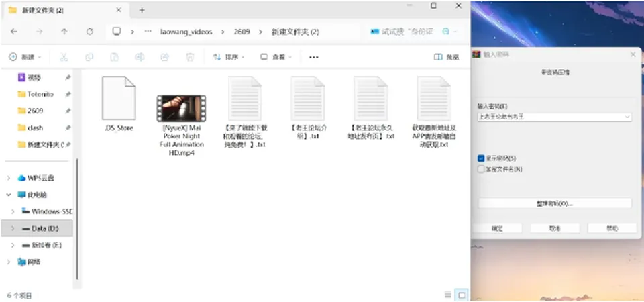The width and height of the screenshot is (644, 302).
Task: Click the laowang_videos breadcrumb
Action: tap(186, 32)
